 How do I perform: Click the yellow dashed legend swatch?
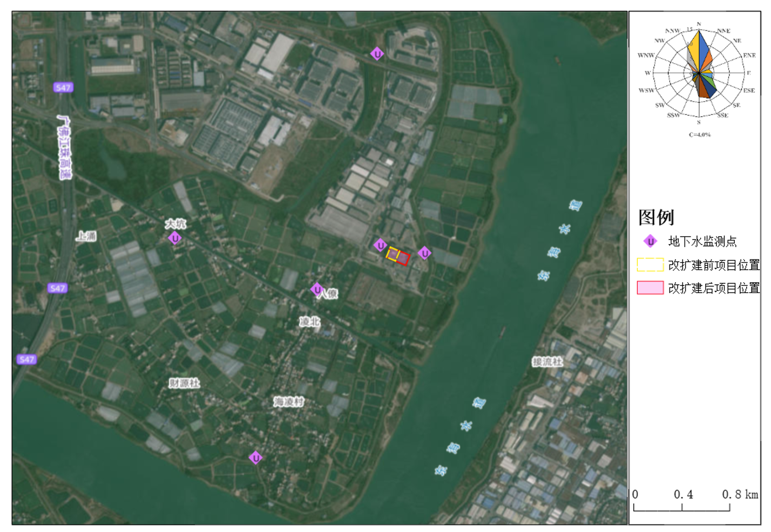click(650, 265)
